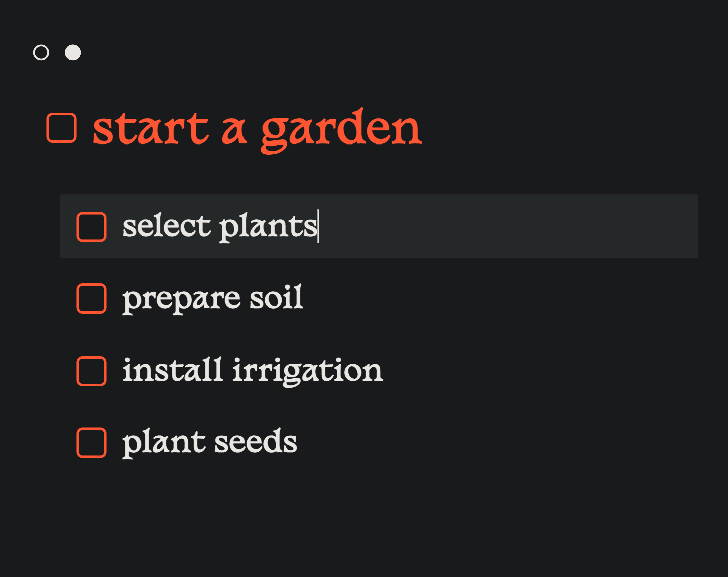
Task: Click the word 'soil' in second subtask
Action: coord(276,297)
